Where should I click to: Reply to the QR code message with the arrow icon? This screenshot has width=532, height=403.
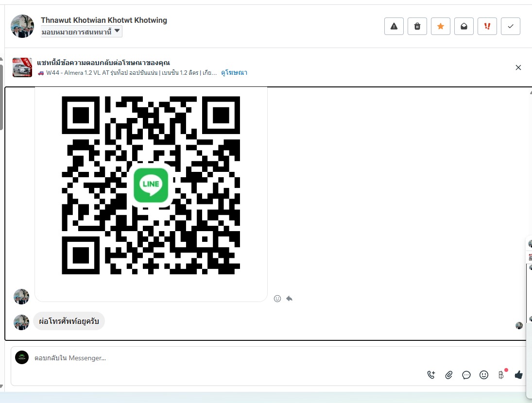289,299
